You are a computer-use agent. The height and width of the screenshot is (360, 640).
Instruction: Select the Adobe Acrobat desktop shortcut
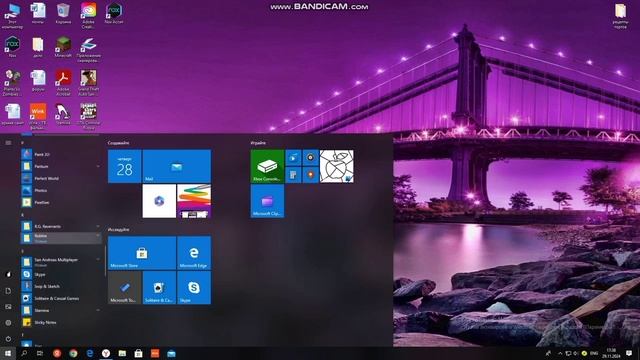tap(63, 83)
